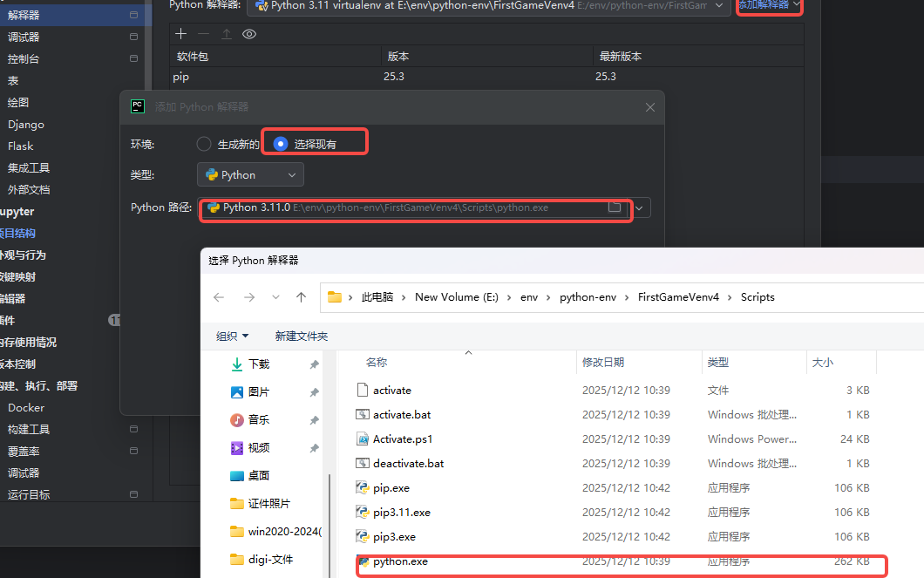This screenshot has width=924, height=578.
Task: Sort files by 大小 column
Action: tap(823, 363)
